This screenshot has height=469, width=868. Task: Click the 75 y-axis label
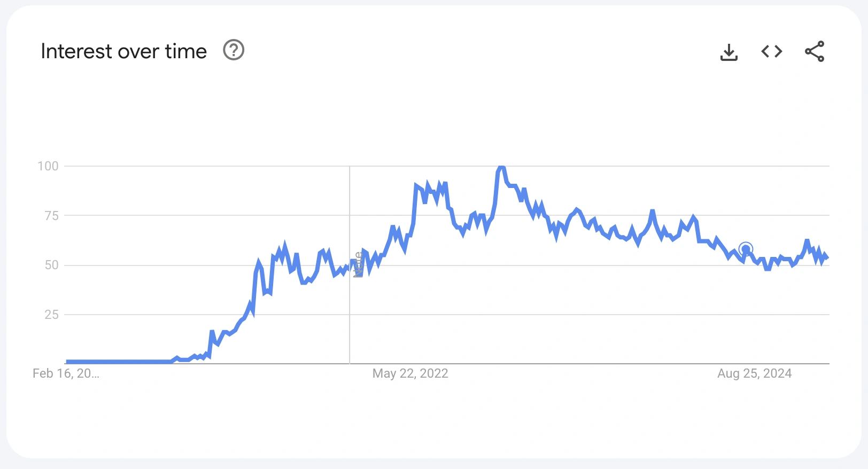[x=52, y=216]
